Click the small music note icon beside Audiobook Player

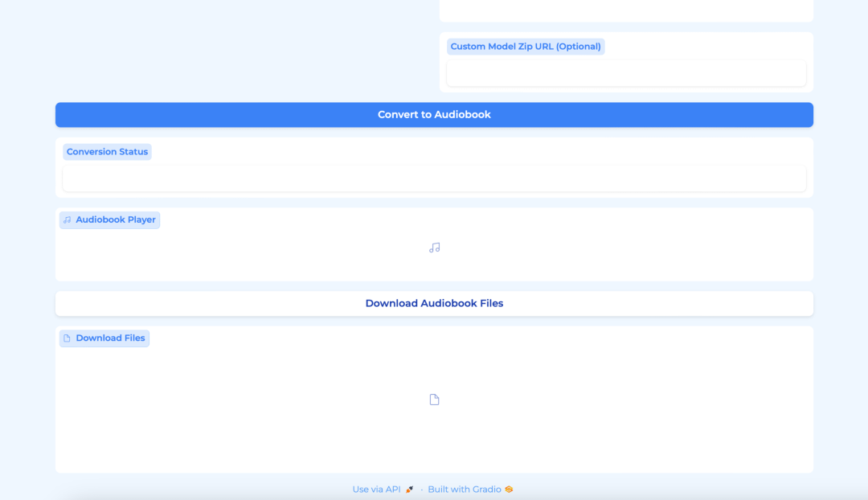click(68, 220)
